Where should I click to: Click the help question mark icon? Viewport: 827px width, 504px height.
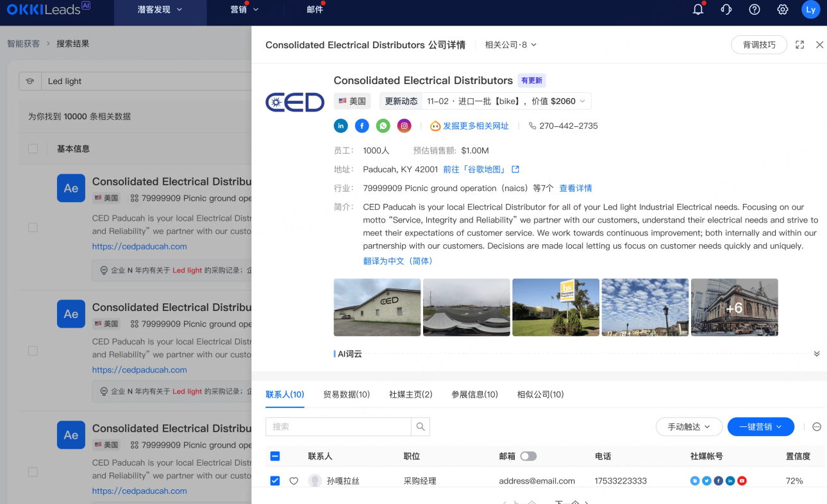click(754, 10)
